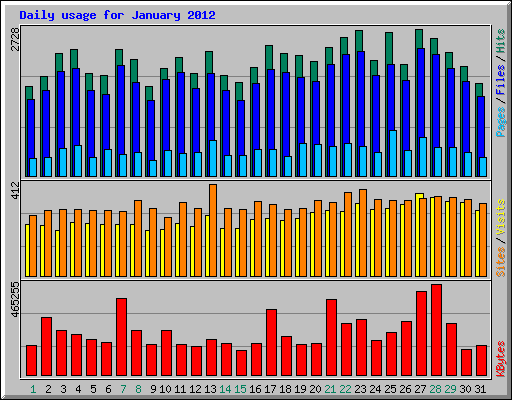Click day label 5 on the x-axis
512x400 pixels.
pos(93,389)
